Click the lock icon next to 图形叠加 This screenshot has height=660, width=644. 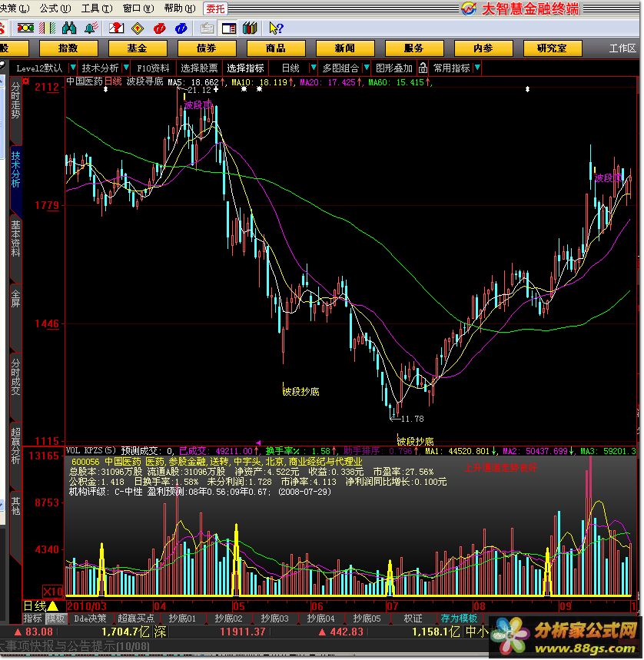[423, 68]
